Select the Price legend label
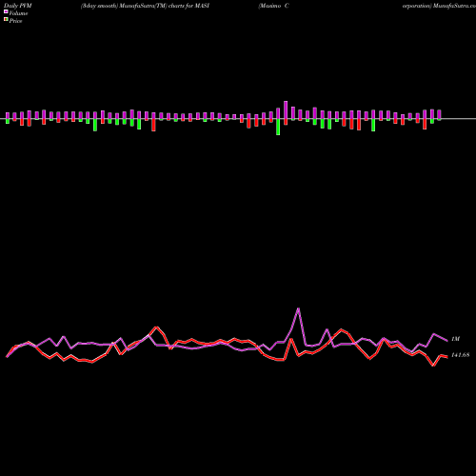 tap(15, 21)
